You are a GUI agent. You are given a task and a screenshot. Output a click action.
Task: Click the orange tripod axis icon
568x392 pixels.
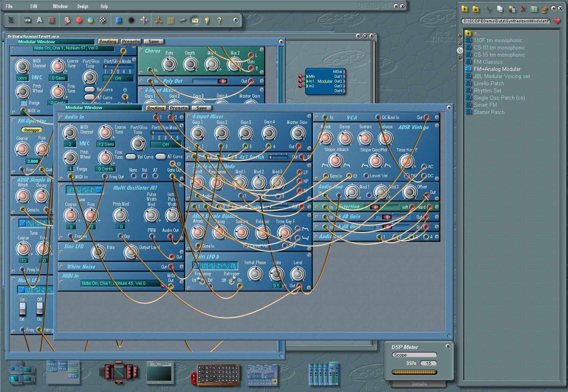pos(159,20)
